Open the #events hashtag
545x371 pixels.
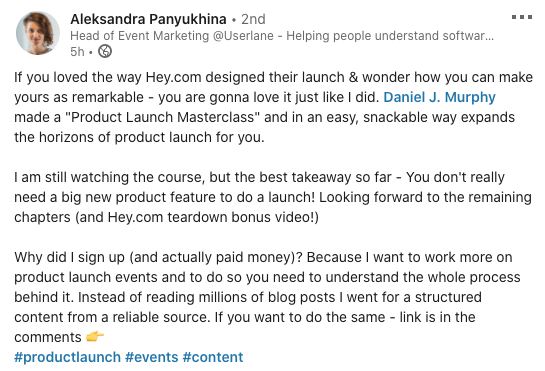pos(152,357)
